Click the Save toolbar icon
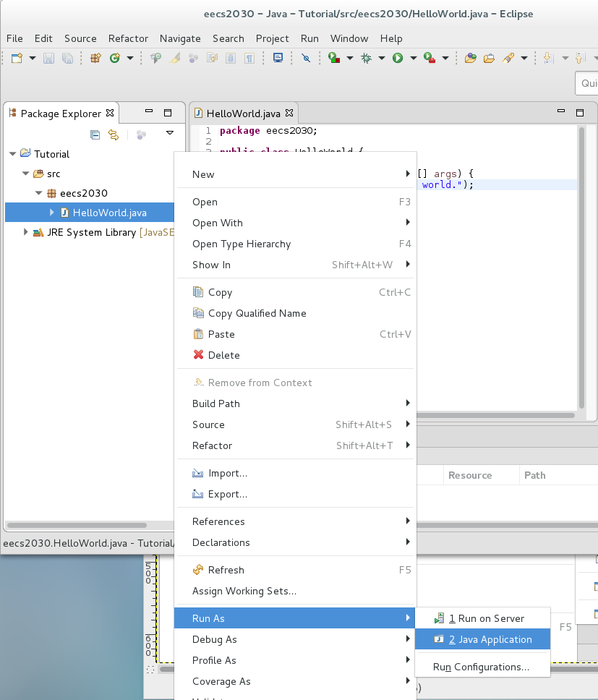The height and width of the screenshot is (700, 598). 48,58
